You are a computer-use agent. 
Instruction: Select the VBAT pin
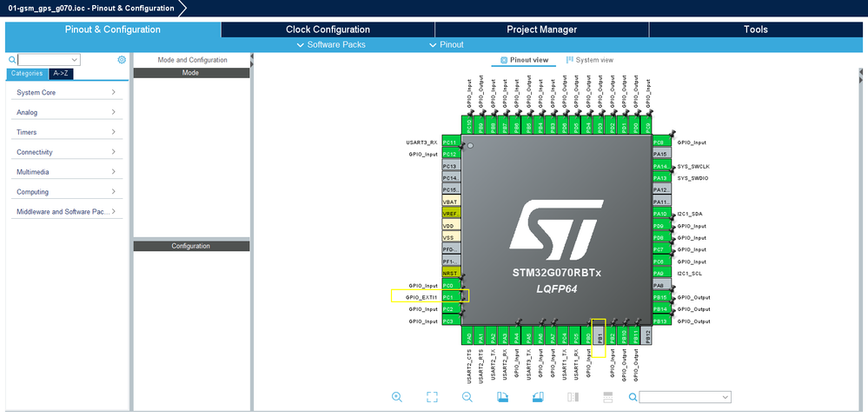coord(452,202)
